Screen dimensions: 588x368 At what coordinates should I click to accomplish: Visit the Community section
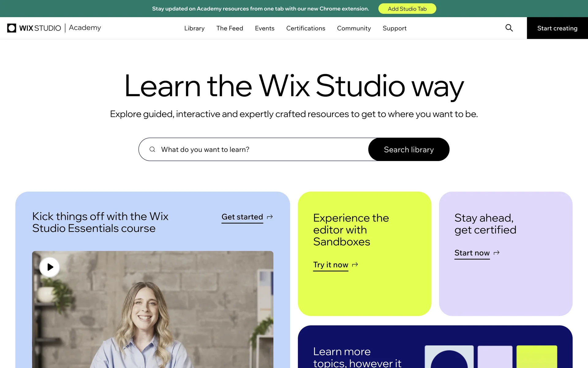click(354, 28)
